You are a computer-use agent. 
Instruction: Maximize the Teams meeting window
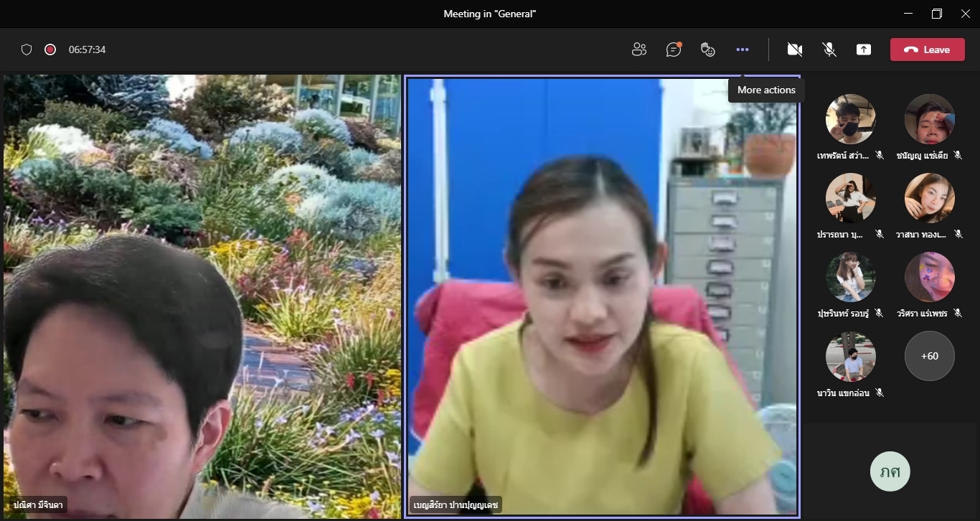coord(937,14)
